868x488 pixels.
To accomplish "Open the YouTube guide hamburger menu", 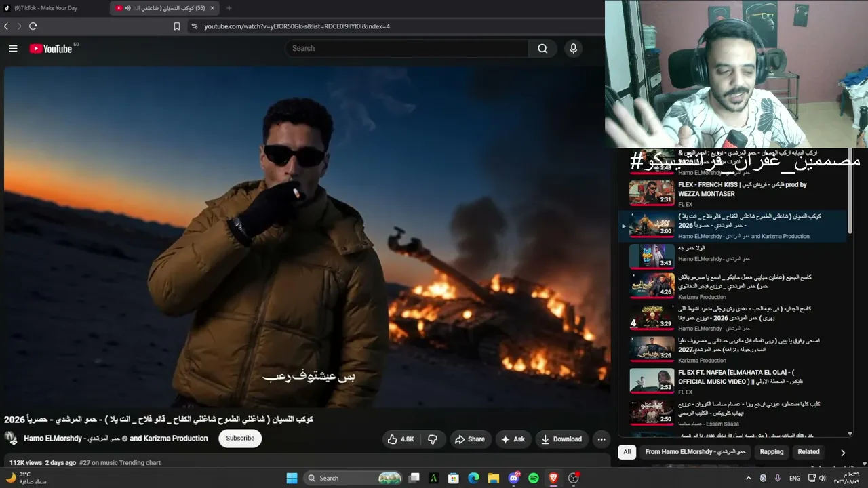I will click(x=13, y=49).
